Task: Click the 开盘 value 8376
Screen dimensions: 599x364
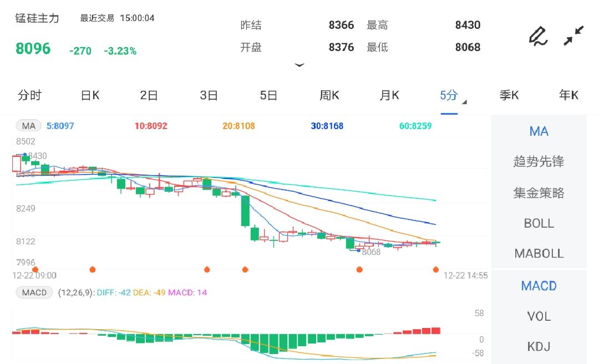Action: coord(341,47)
